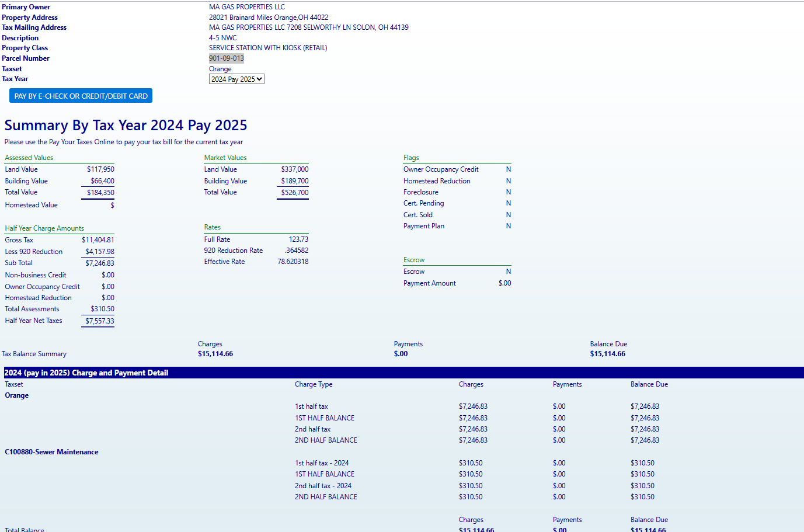Image resolution: width=804 pixels, height=532 pixels.
Task: Select the Effective Rate value 78.620318
Action: (293, 262)
